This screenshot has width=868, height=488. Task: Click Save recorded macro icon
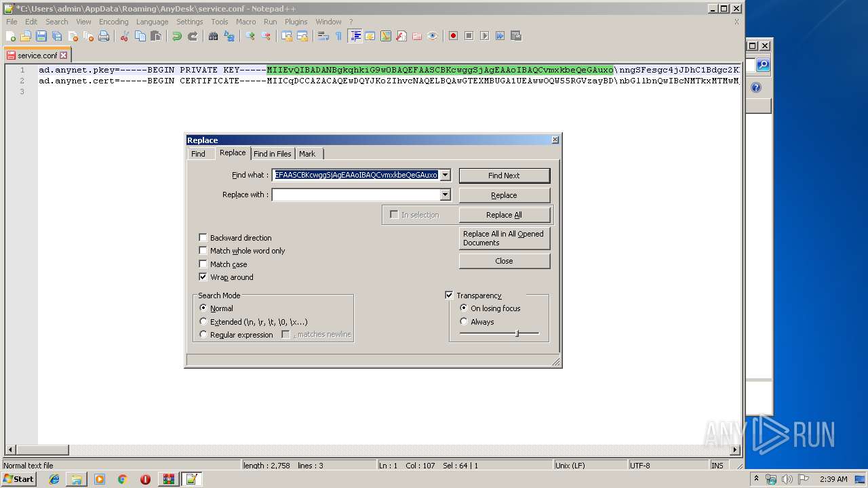[x=516, y=36]
